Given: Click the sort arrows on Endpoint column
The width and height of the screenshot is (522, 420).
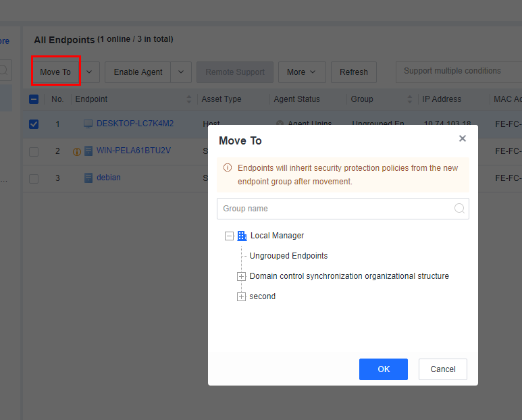Looking at the screenshot, I should 189,99.
